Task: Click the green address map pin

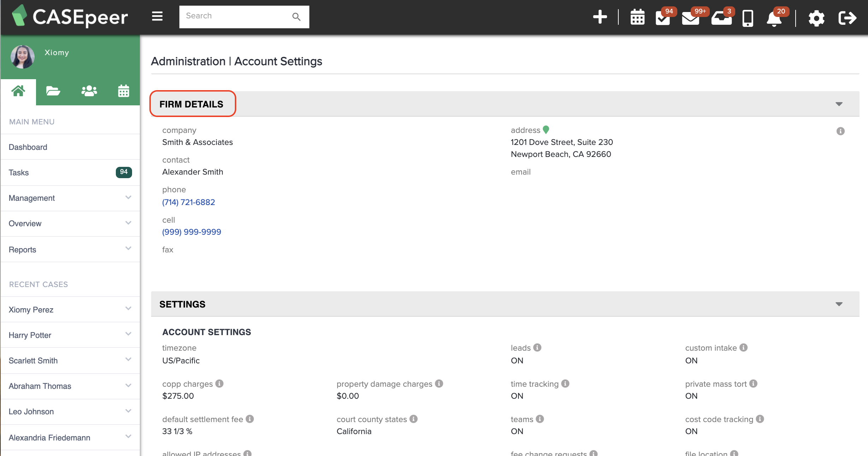Action: [546, 130]
